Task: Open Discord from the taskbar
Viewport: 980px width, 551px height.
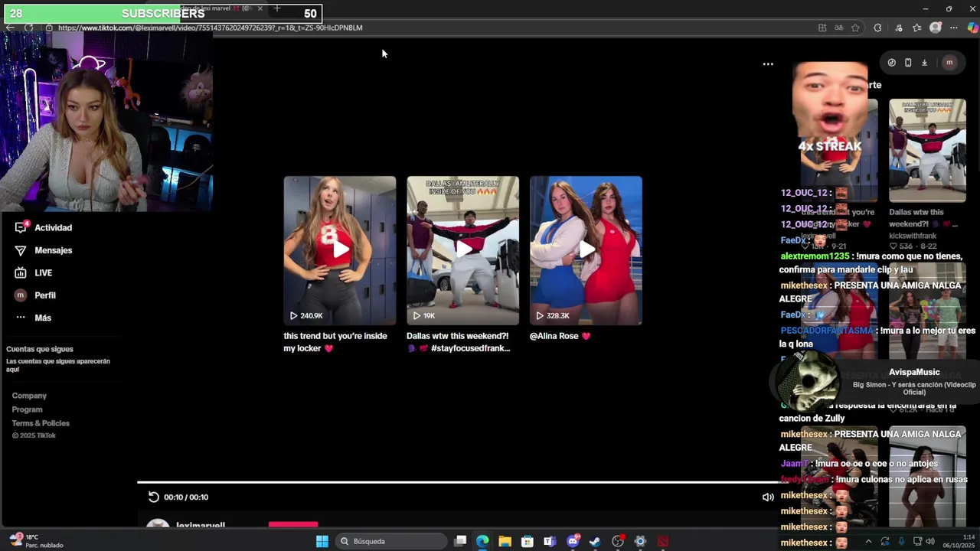Action: click(x=573, y=541)
